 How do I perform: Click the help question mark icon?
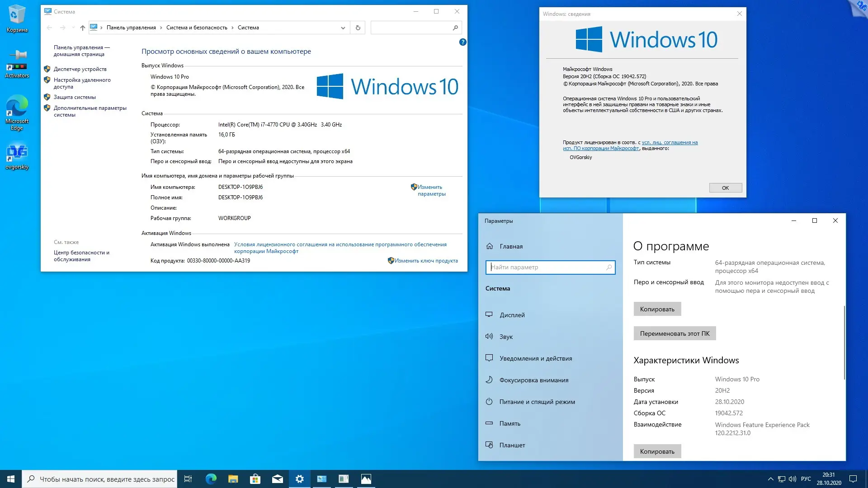(462, 42)
